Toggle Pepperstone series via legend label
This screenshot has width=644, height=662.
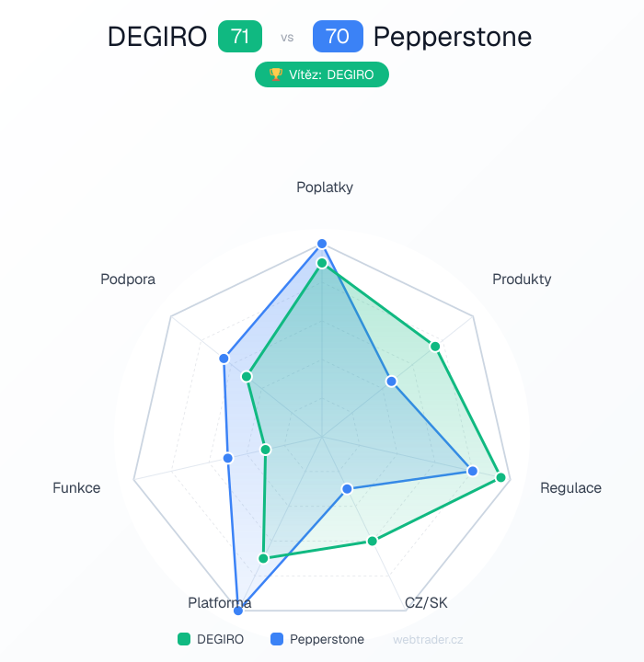coord(327,639)
